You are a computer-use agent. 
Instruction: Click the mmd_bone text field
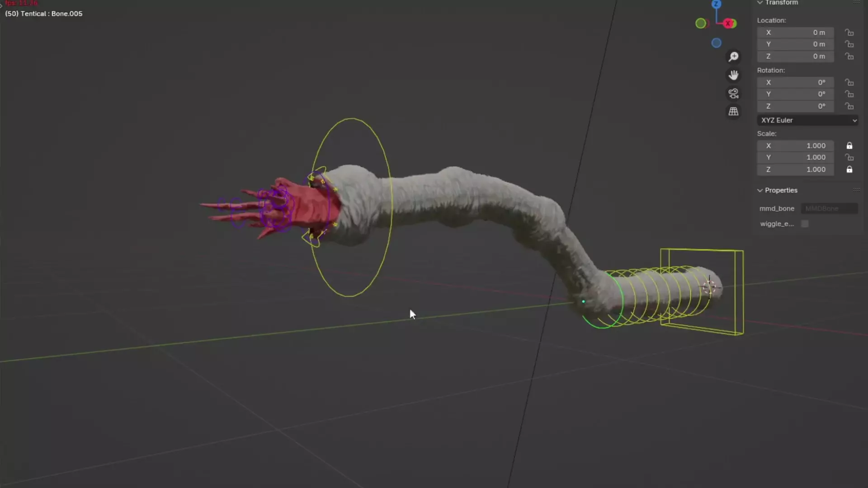click(829, 208)
